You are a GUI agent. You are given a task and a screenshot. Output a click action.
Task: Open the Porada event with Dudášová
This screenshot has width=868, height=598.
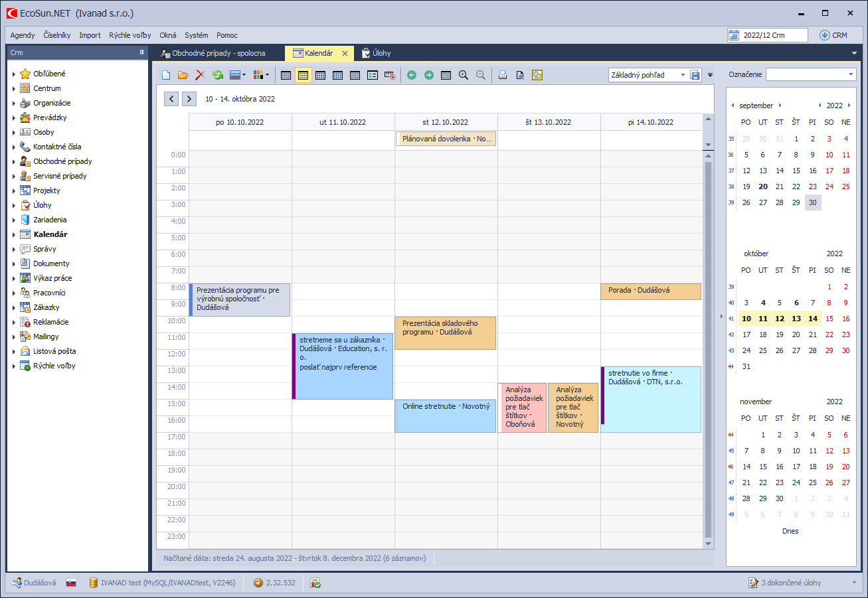coord(651,291)
